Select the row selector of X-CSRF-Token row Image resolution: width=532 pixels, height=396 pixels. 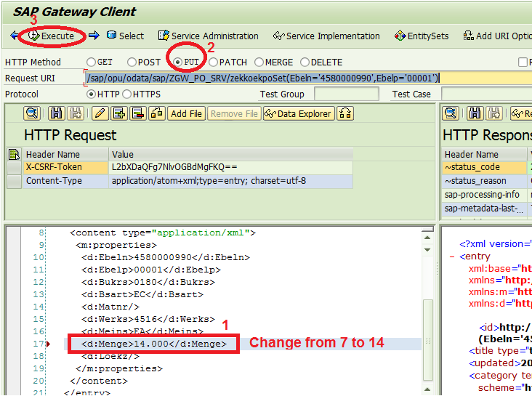pos(14,167)
